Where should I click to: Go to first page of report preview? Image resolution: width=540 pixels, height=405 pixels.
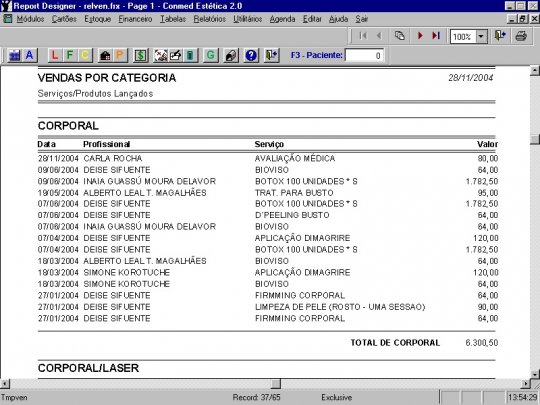click(363, 36)
